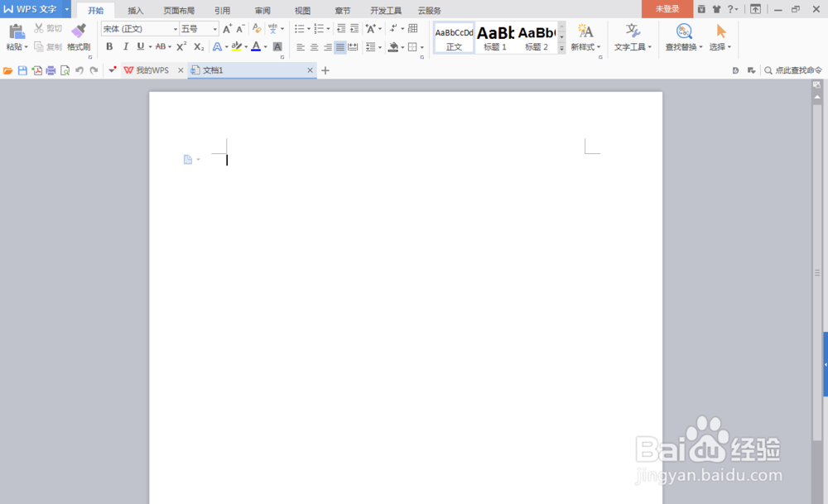The width and height of the screenshot is (828, 504).
Task: Expand numbered list dropdown arrow
Action: 328,28
